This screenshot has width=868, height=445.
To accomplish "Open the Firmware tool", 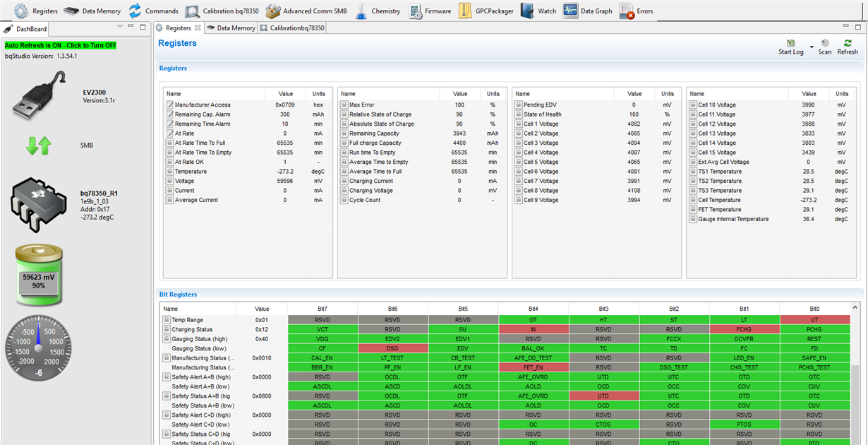I will click(x=430, y=11).
